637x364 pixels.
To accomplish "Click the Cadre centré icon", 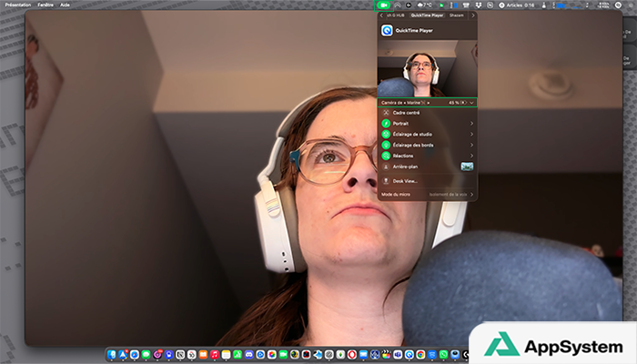I will click(x=386, y=112).
